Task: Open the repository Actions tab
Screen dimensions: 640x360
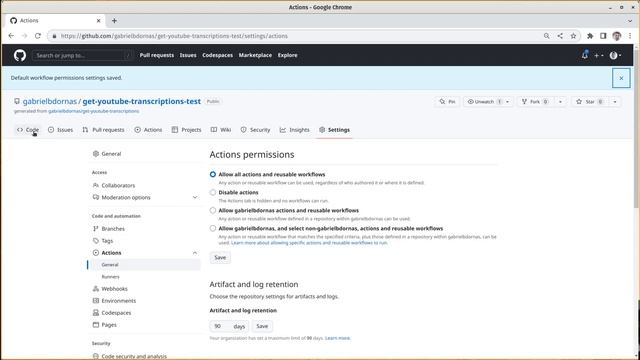Action: click(148, 130)
